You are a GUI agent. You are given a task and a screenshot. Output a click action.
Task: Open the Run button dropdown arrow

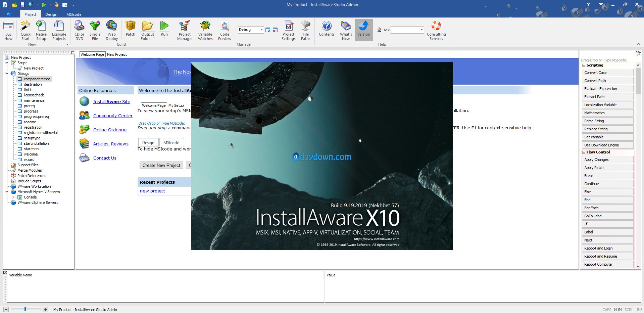click(x=164, y=38)
